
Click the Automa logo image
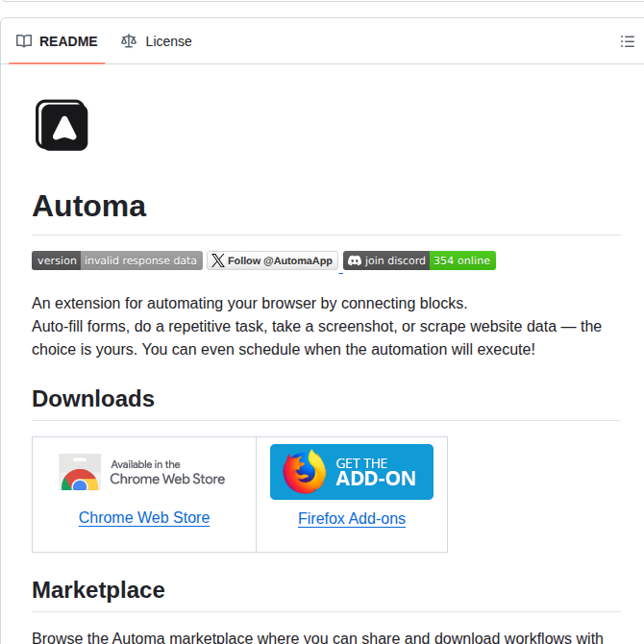tap(62, 125)
